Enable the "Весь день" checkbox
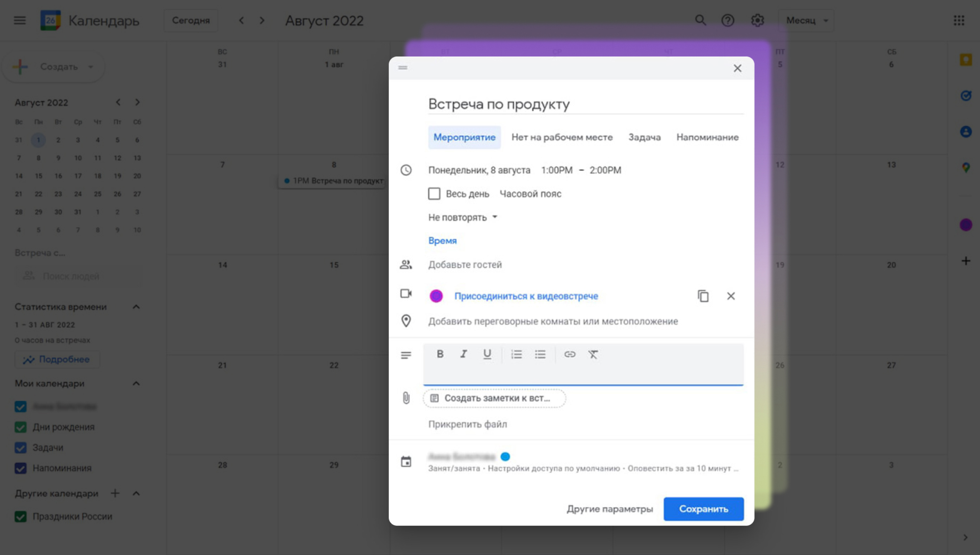This screenshot has height=555, width=980. (x=434, y=194)
